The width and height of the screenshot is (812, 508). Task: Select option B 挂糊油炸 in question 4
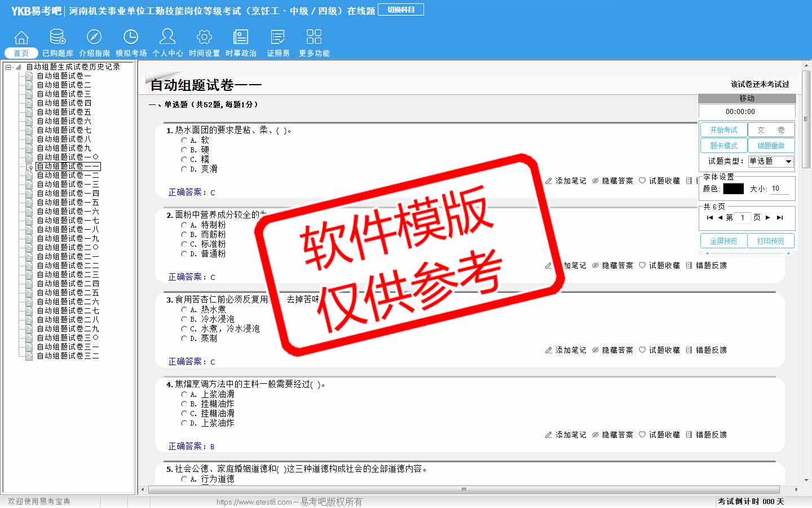coord(184,404)
